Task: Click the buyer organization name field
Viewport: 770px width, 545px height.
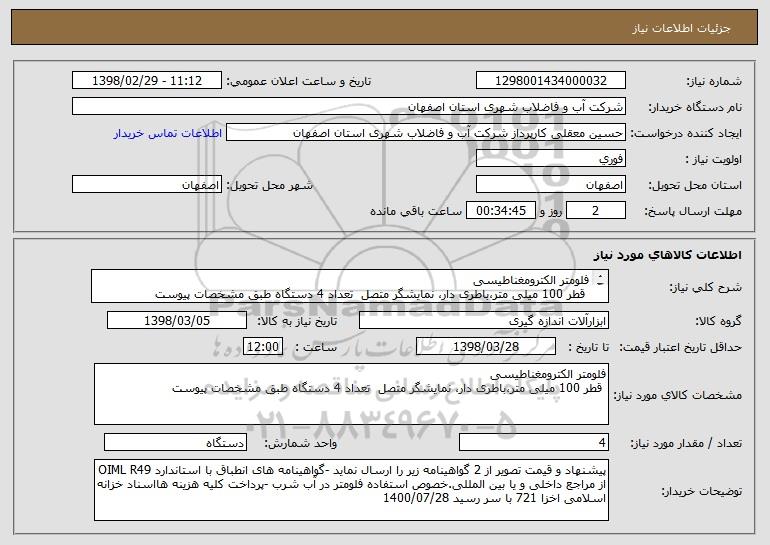Action: click(x=349, y=107)
